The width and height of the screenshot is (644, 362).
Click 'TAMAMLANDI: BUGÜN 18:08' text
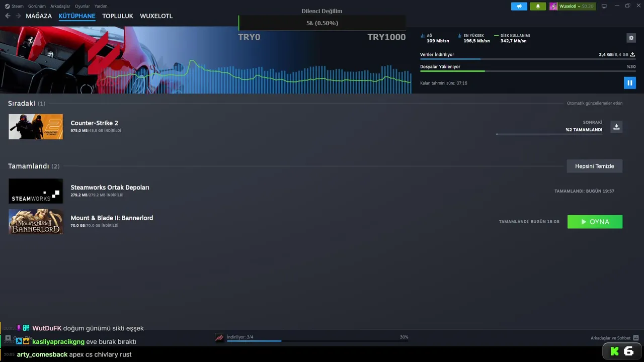coord(529,222)
